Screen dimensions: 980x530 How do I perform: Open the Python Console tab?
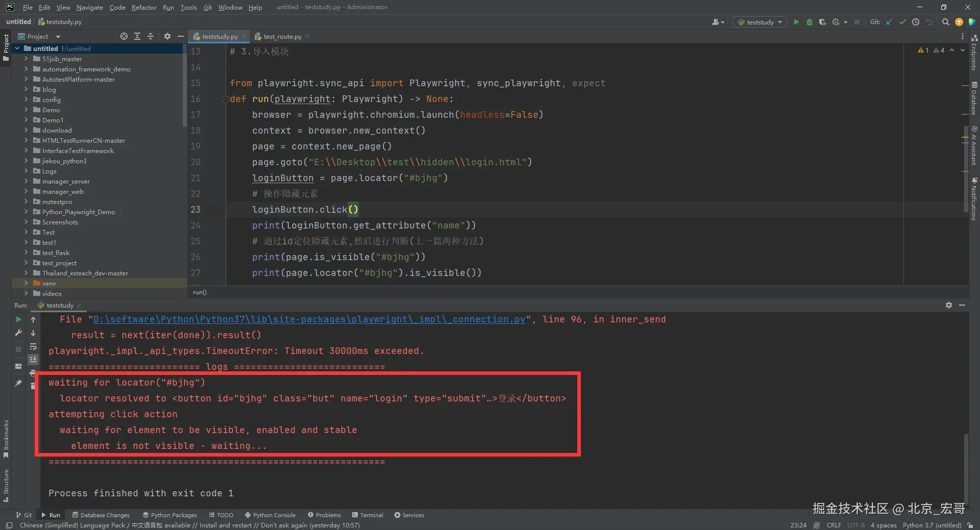click(270, 515)
